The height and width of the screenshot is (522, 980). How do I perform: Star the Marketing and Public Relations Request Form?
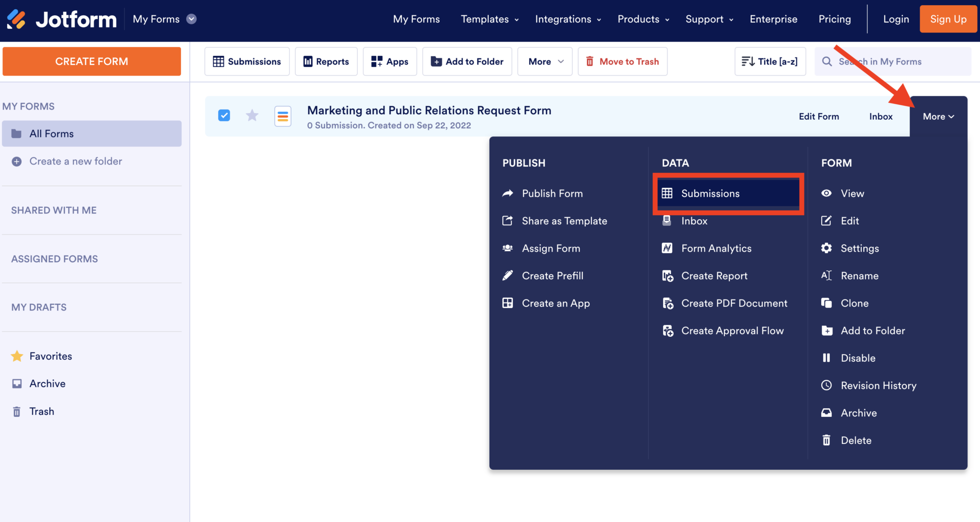(x=252, y=115)
